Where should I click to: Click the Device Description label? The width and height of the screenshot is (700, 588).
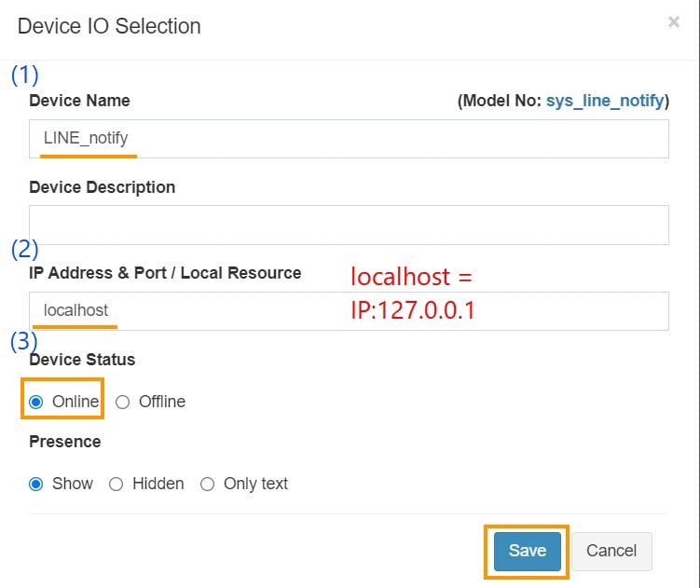(x=102, y=187)
